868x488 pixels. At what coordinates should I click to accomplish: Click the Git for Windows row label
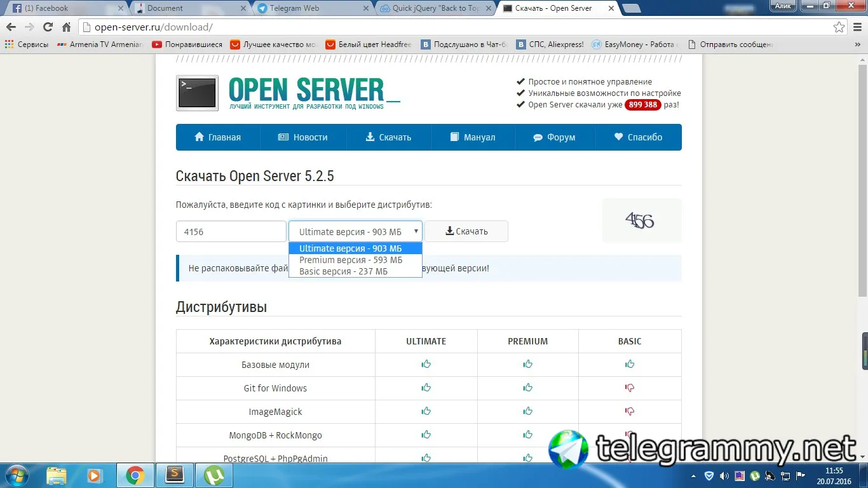pos(275,388)
